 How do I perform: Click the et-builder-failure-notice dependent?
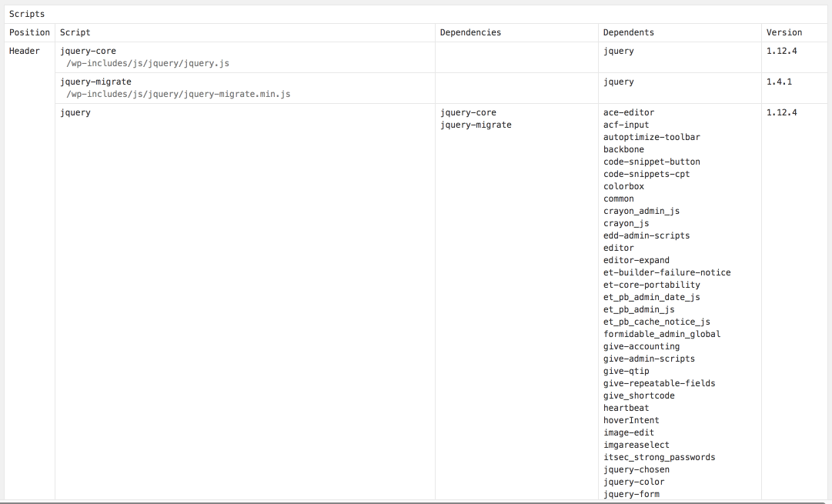[667, 272]
